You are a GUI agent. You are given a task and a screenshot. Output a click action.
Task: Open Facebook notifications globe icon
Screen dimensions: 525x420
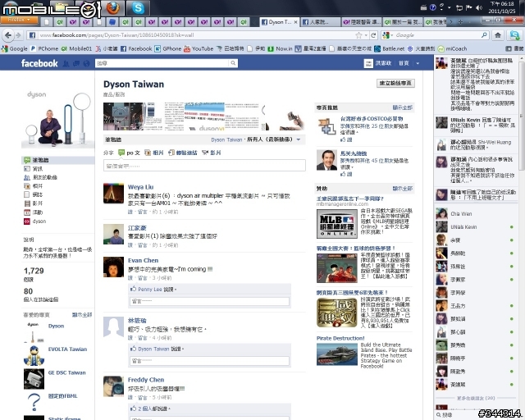point(86,63)
